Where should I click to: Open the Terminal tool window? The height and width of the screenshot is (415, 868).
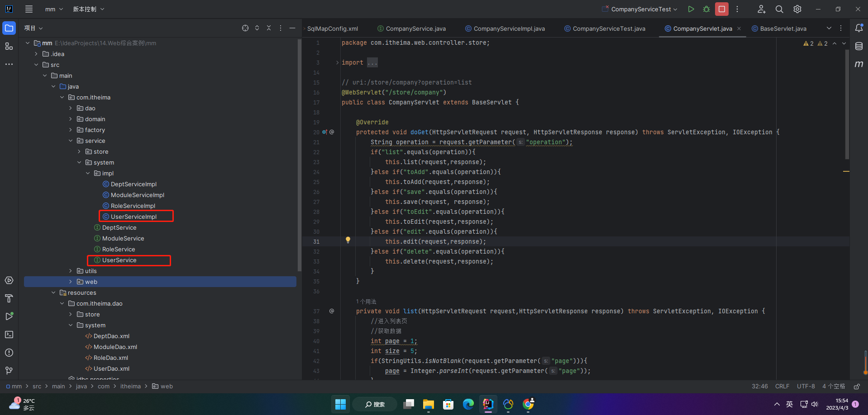(x=9, y=335)
